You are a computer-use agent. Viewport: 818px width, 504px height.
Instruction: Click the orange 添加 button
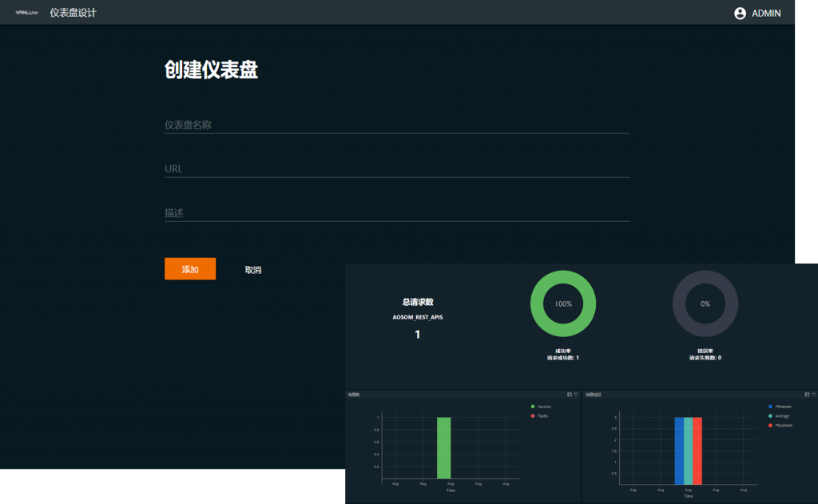[190, 269]
